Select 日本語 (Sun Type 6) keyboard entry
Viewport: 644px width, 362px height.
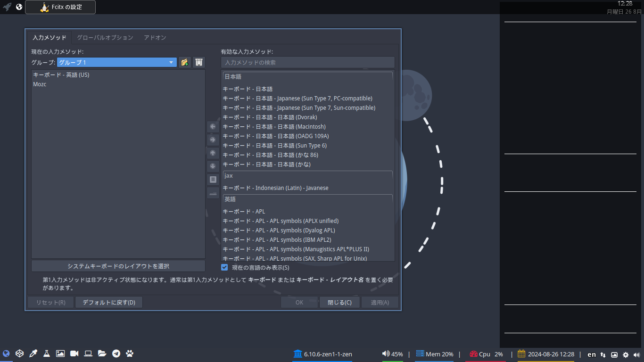point(307,145)
